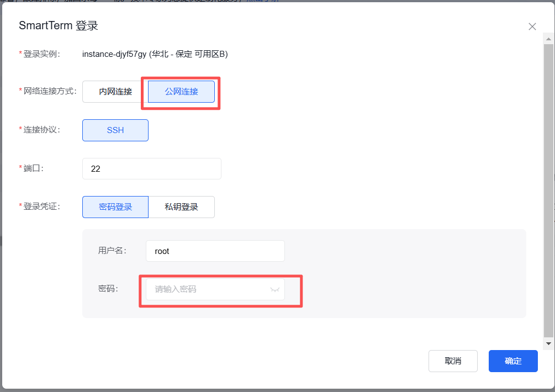Image resolution: width=555 pixels, height=392 pixels.
Task: Click the 登录实例 label
Action: [x=42, y=54]
